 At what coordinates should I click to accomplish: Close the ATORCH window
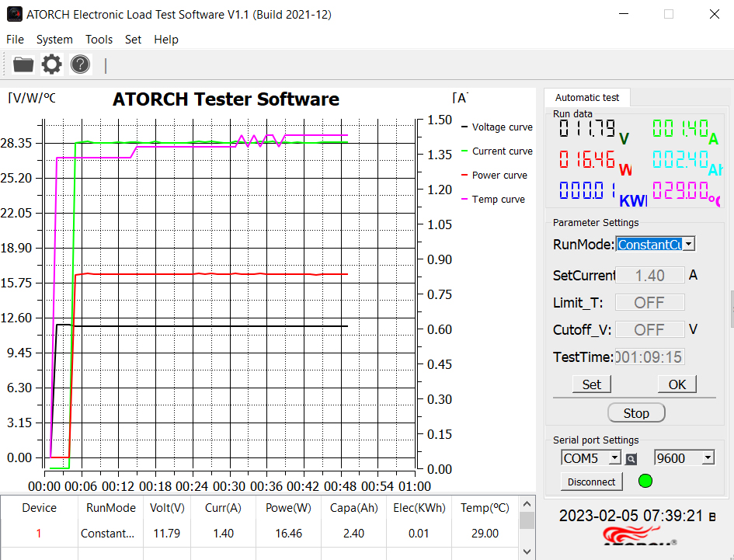[x=715, y=14]
